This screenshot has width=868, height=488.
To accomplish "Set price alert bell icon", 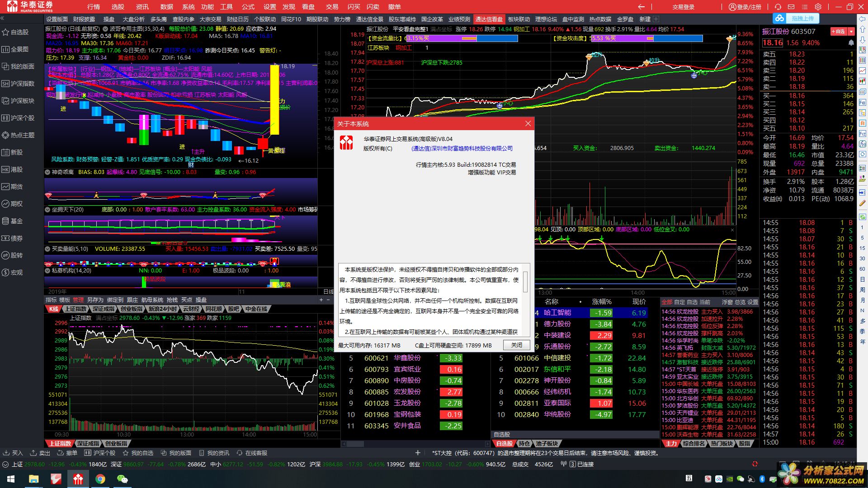I will (851, 42).
